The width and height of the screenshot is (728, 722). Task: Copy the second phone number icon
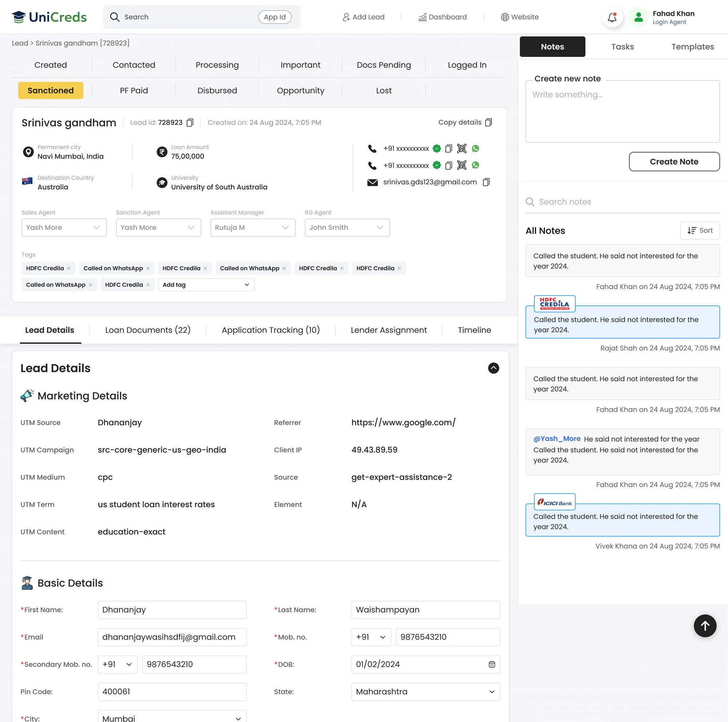coord(448,165)
